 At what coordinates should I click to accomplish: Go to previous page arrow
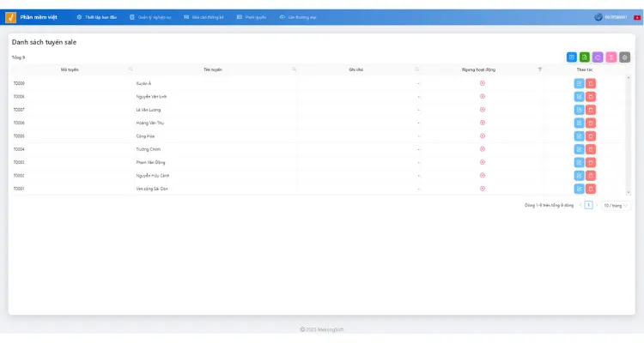(580, 205)
